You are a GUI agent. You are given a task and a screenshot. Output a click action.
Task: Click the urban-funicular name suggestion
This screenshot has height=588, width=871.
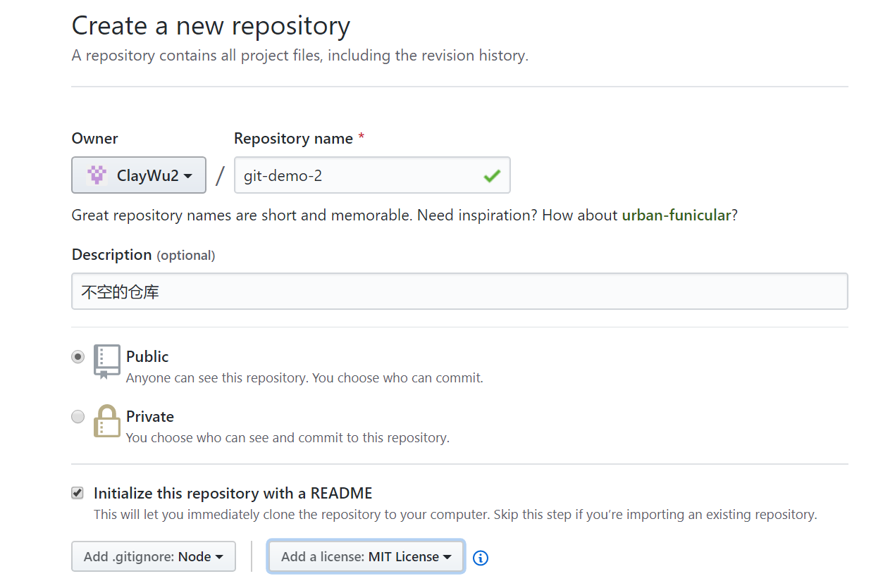(676, 215)
